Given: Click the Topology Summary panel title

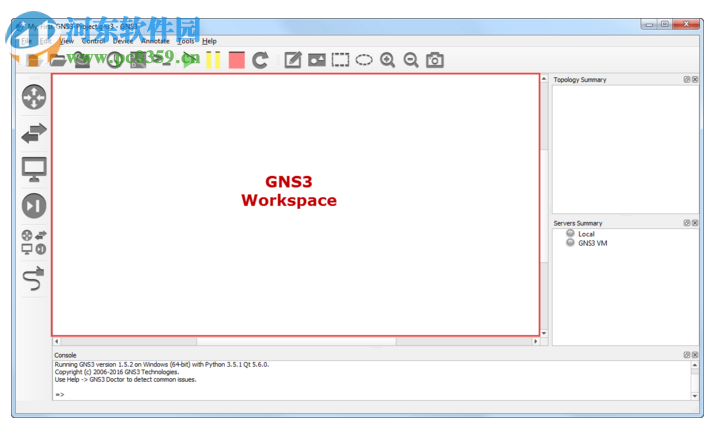Looking at the screenshot, I should pos(580,79).
